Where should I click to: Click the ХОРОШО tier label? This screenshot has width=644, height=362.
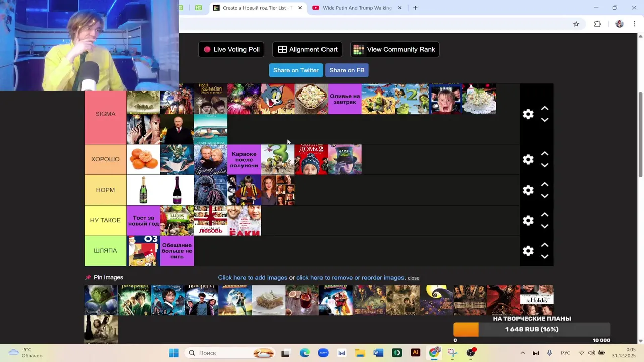click(x=105, y=159)
